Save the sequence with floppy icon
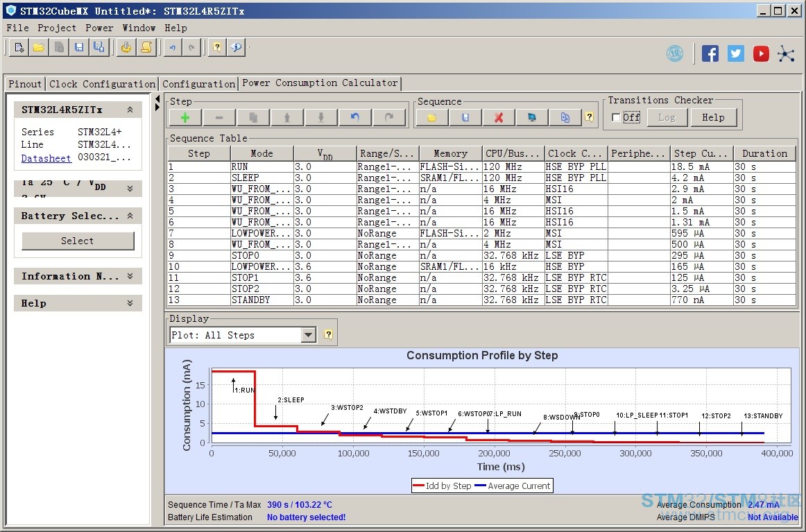The height and width of the screenshot is (532, 806). (x=465, y=118)
